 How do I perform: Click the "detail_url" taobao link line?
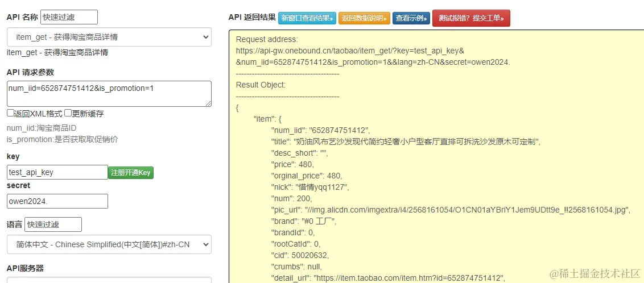tap(388, 278)
